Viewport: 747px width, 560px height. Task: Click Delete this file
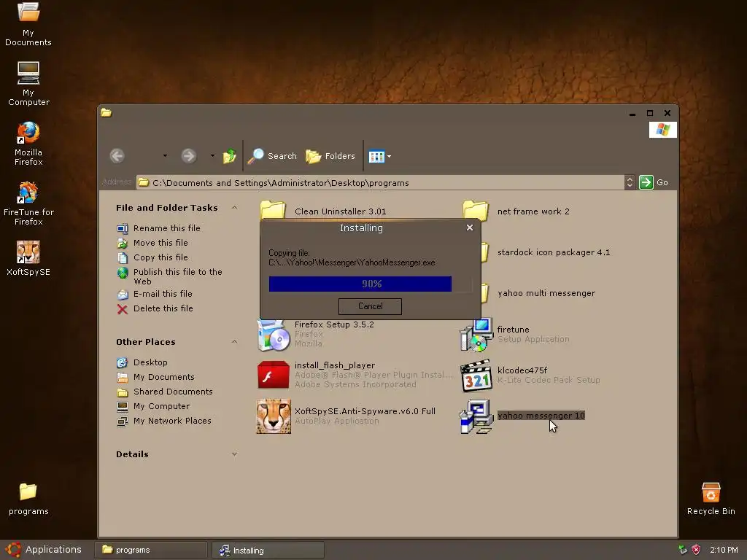click(155, 308)
